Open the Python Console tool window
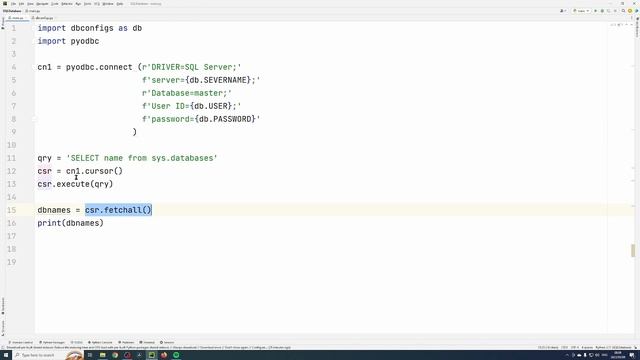This screenshot has height=360, width=640. [x=100, y=342]
